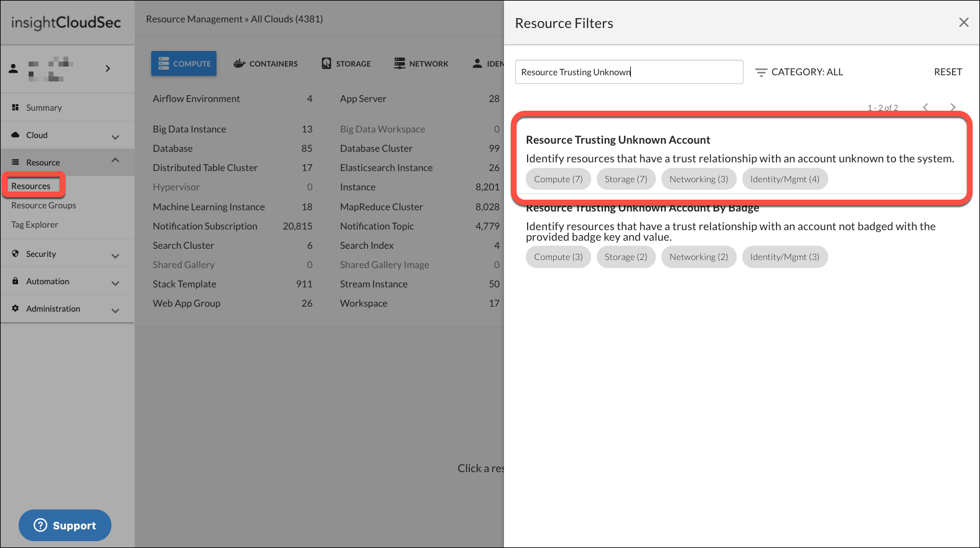Expand the Security menu chevron
980x548 pixels.
point(115,256)
